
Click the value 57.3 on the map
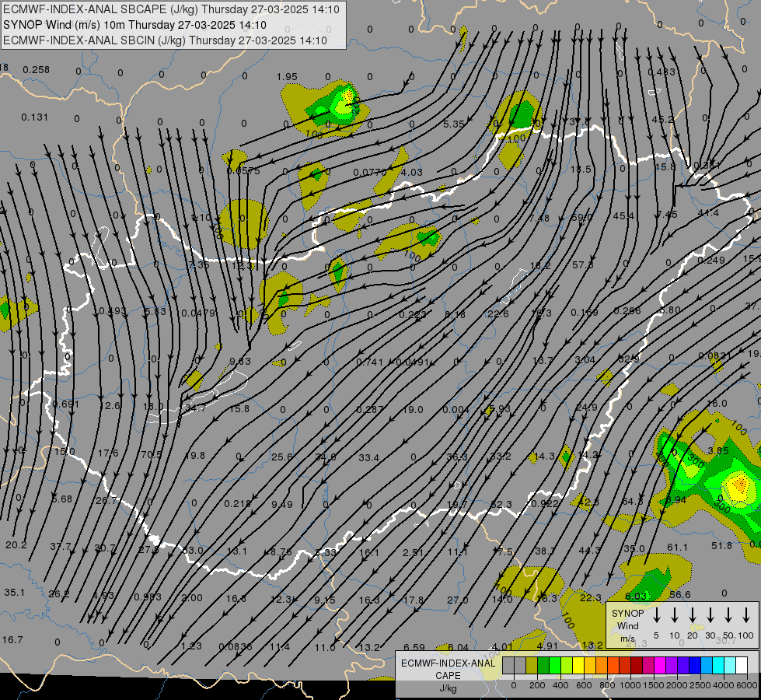coord(582,264)
